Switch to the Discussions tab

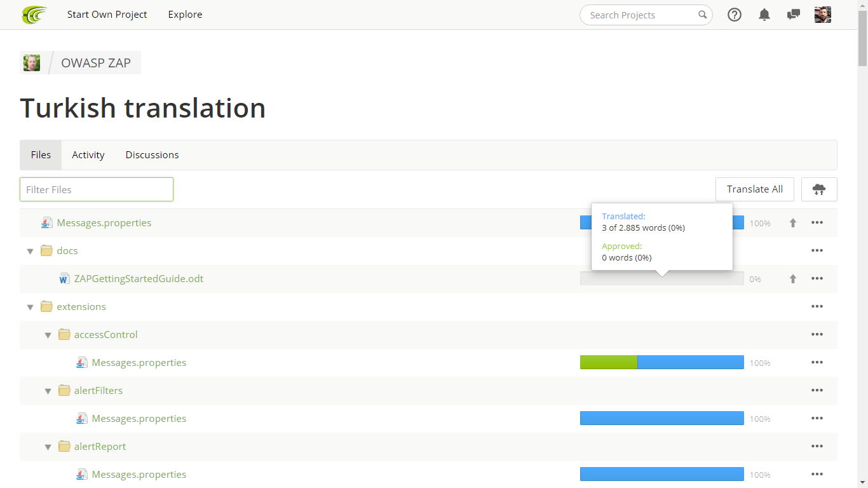153,155
